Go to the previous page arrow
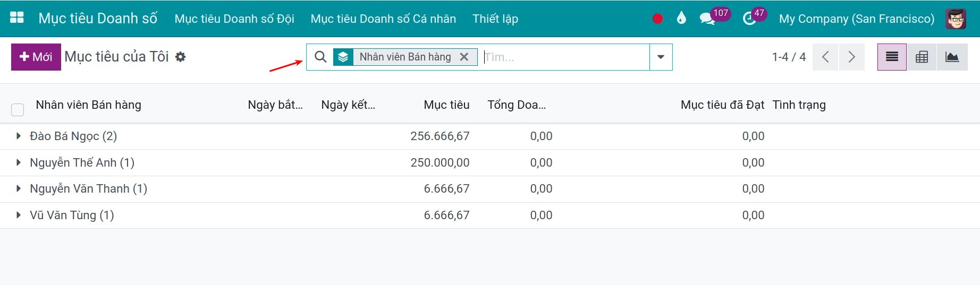The image size is (980, 285). tap(825, 57)
